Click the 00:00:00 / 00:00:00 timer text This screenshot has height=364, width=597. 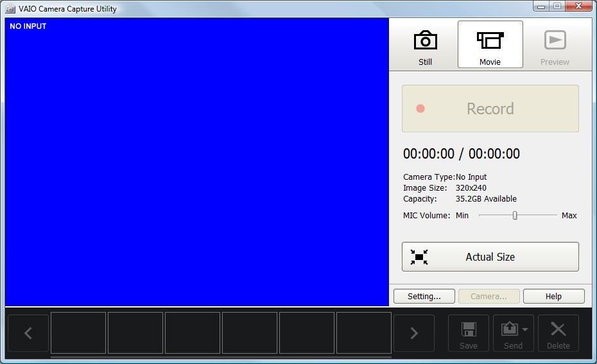coord(462,154)
